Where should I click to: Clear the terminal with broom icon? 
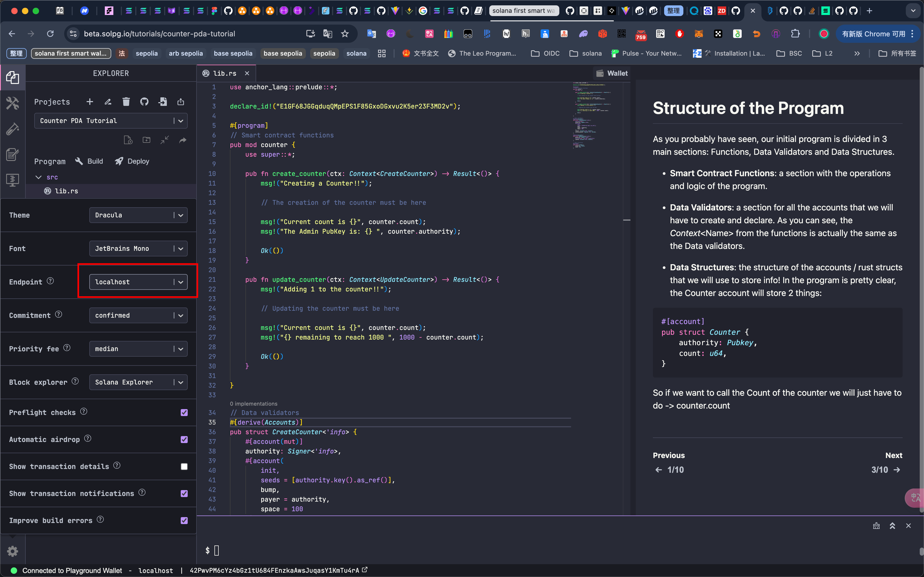tap(876, 526)
